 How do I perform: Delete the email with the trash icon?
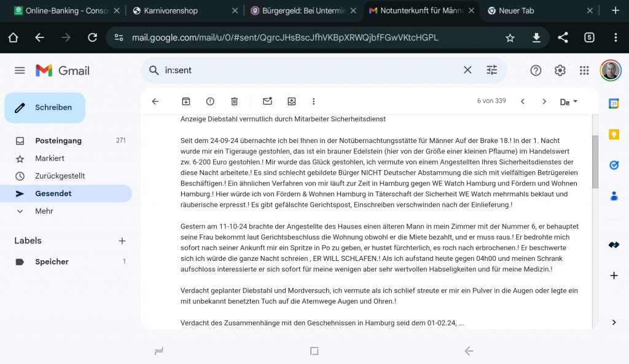[234, 101]
